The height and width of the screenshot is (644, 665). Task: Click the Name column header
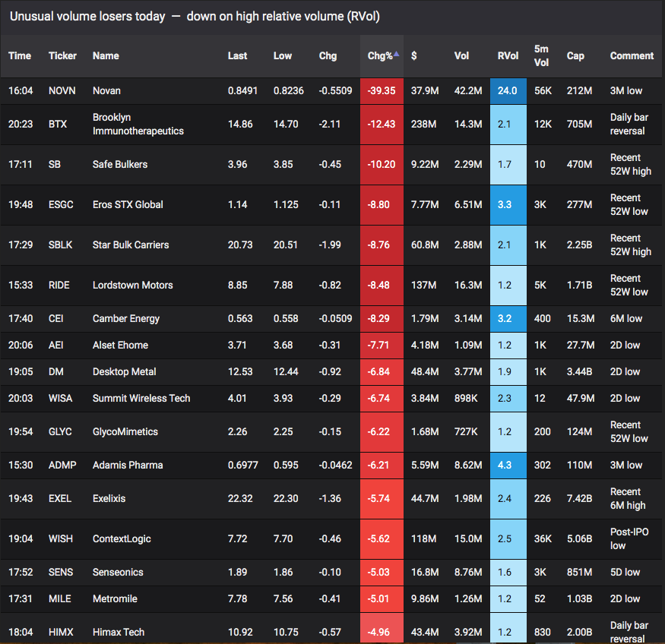click(106, 56)
